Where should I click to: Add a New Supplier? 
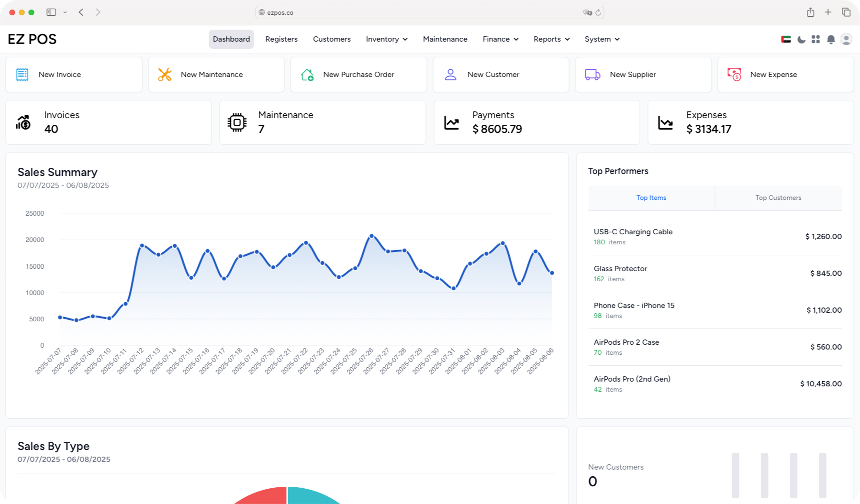click(643, 75)
